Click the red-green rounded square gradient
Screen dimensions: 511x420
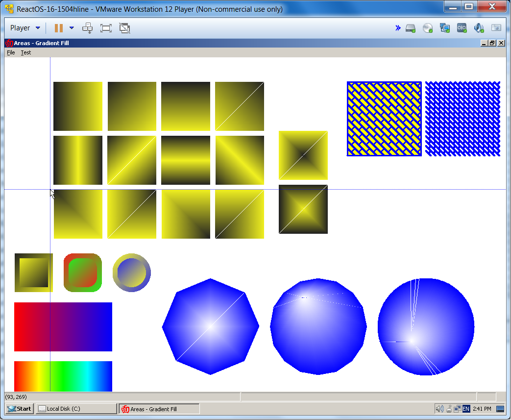point(83,272)
